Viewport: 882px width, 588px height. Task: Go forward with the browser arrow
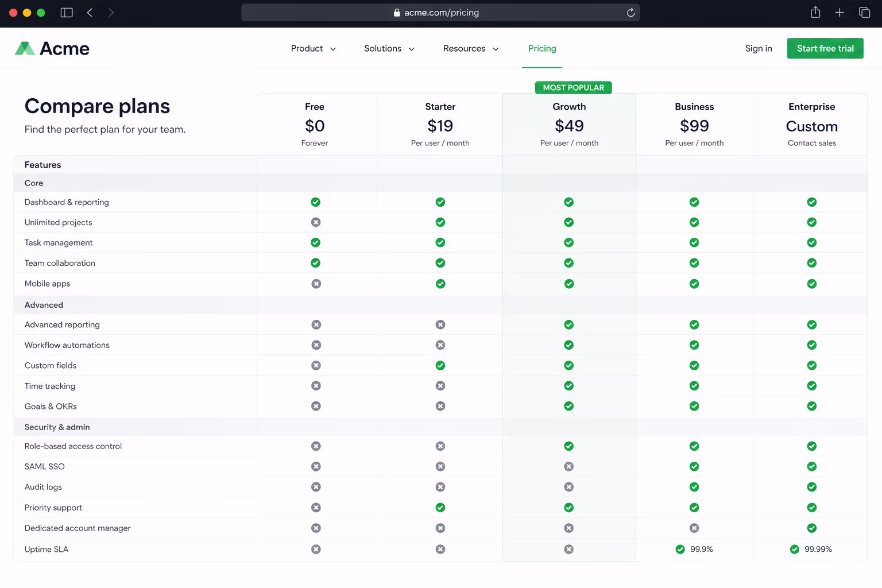click(x=111, y=13)
